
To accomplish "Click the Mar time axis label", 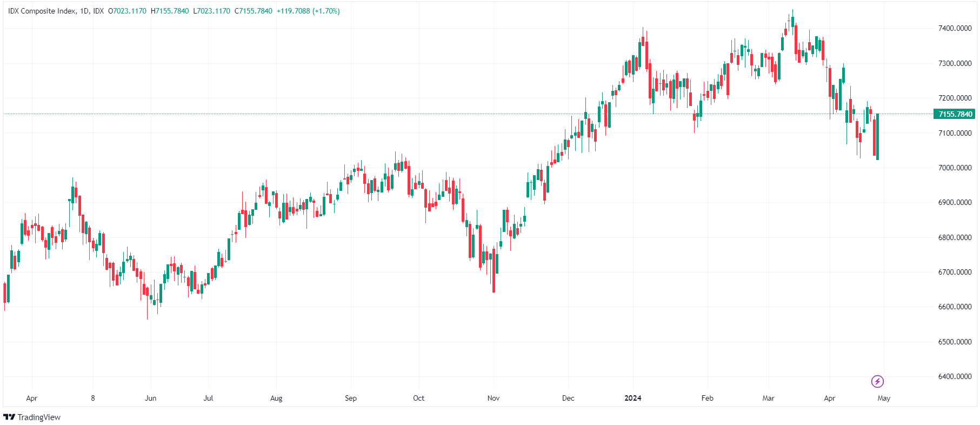I will pyautogui.click(x=768, y=398).
